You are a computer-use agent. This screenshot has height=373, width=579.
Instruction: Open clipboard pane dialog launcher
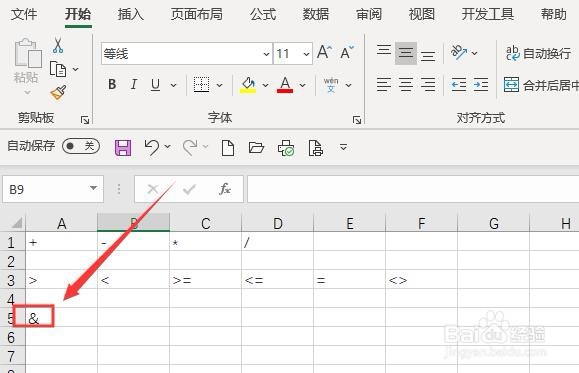pyautogui.click(x=85, y=120)
